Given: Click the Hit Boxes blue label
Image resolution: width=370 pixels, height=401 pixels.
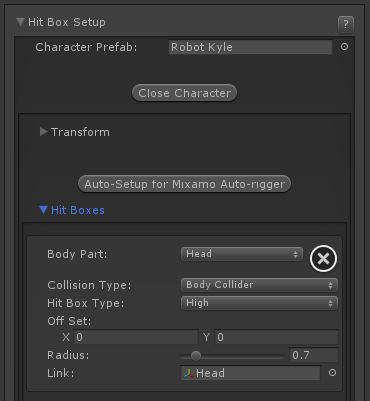Looking at the screenshot, I should [x=78, y=210].
